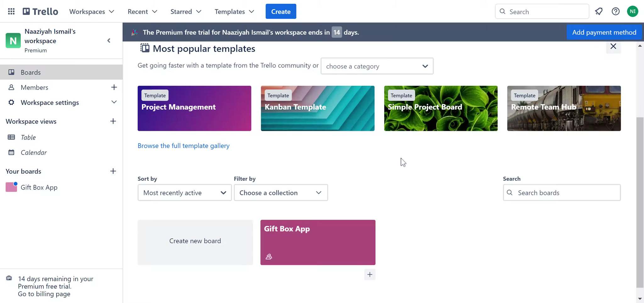644x303 pixels.
Task: Open notifications rocket icon in header
Action: (599, 12)
